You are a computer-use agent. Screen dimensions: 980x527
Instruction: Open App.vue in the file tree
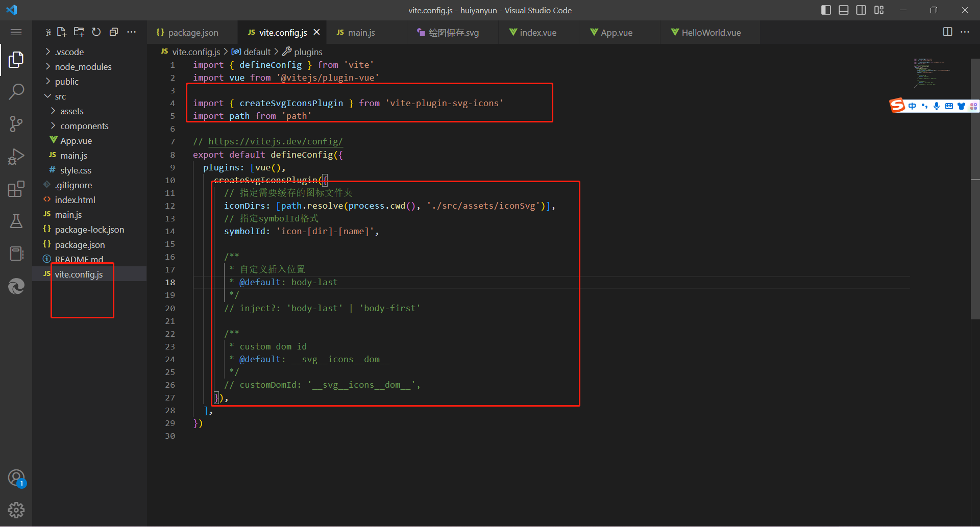pyautogui.click(x=89, y=141)
